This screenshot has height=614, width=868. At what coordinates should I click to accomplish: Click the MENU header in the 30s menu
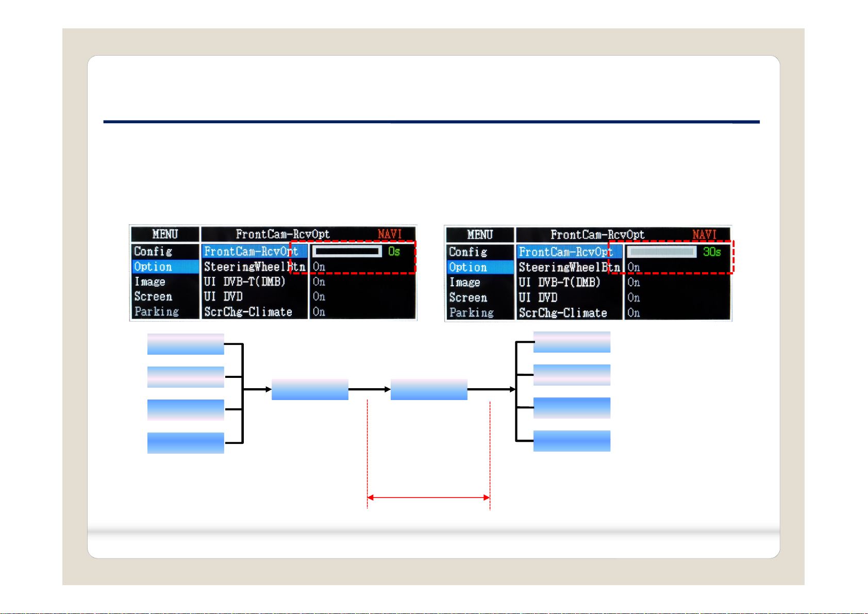[480, 235]
